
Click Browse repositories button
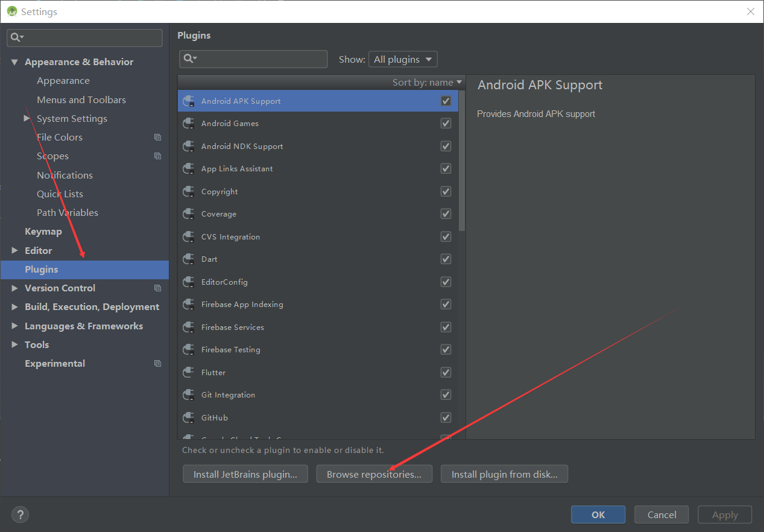[374, 474]
